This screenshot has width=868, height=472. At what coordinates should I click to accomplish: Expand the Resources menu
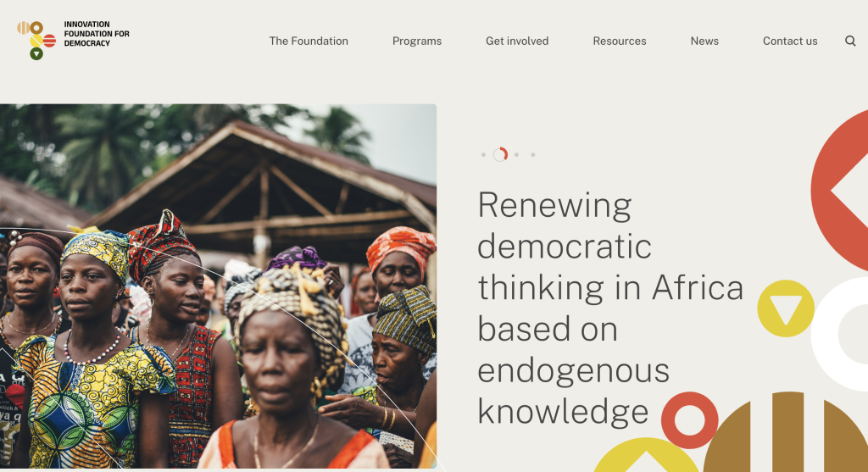click(620, 41)
